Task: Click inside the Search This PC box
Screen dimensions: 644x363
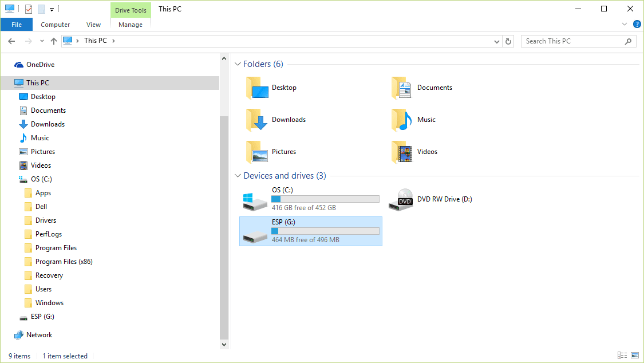Action: 572,41
